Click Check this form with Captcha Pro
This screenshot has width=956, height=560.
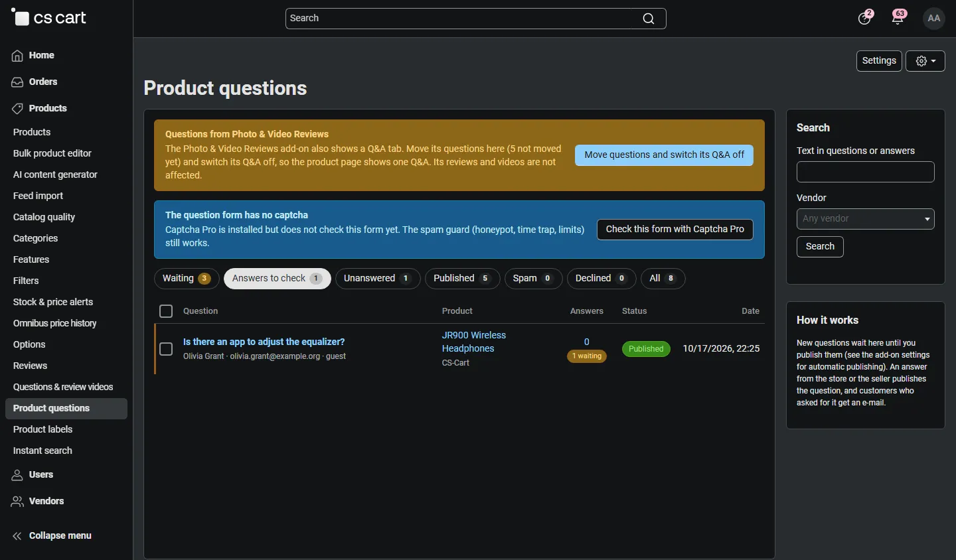click(x=675, y=230)
